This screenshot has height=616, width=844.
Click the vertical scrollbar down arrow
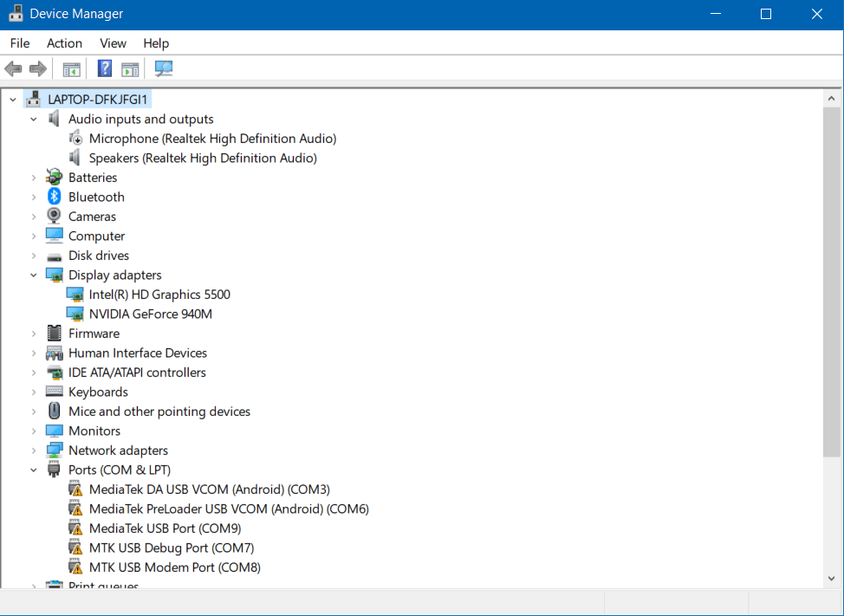click(831, 578)
